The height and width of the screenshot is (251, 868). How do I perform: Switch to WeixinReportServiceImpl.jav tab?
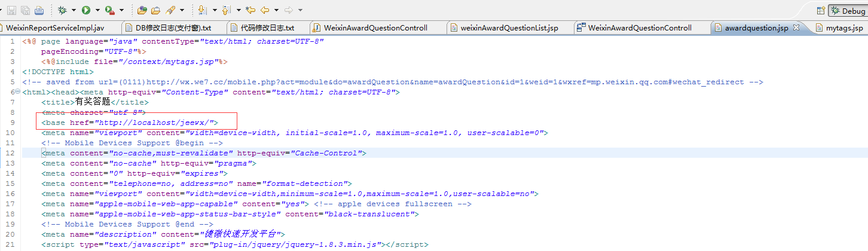[55, 27]
